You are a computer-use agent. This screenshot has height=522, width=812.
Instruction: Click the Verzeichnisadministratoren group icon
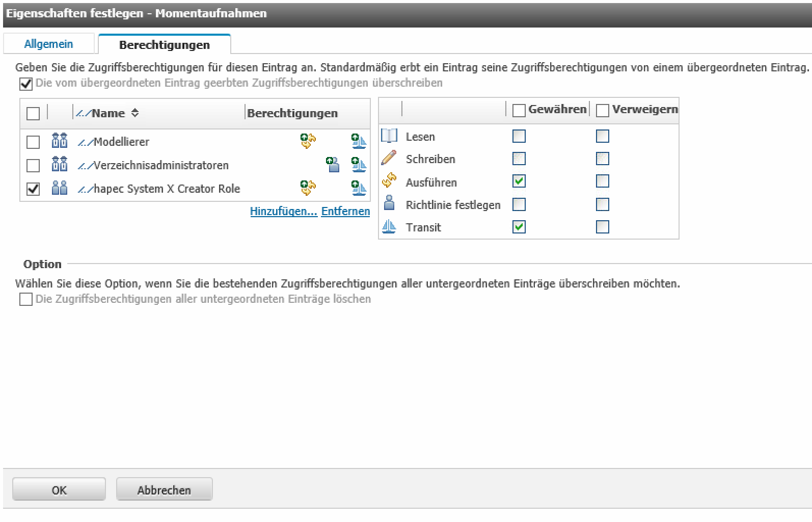click(60, 165)
